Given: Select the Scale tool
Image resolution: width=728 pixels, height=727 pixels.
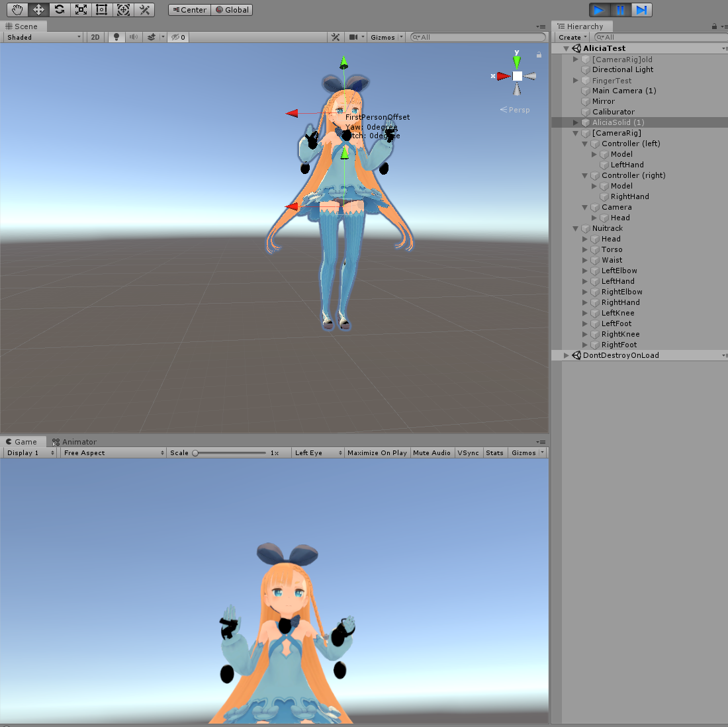Looking at the screenshot, I should pyautogui.click(x=81, y=10).
